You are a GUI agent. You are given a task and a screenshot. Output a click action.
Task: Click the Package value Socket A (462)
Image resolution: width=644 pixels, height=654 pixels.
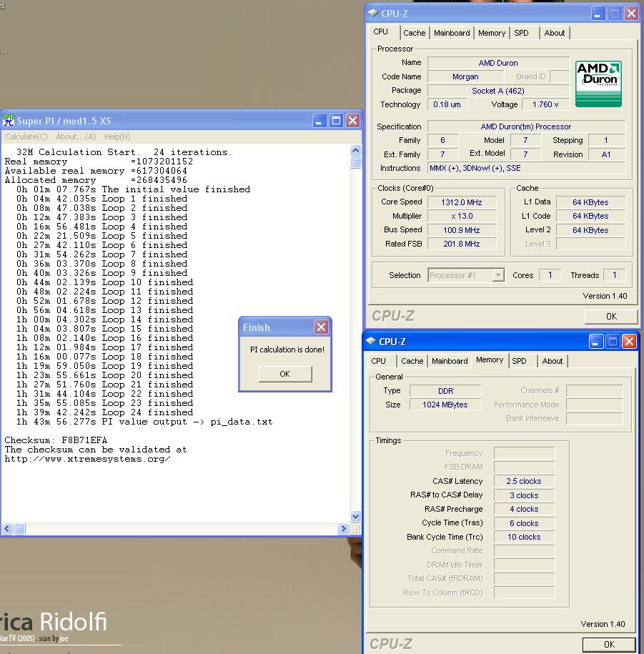pos(498,91)
